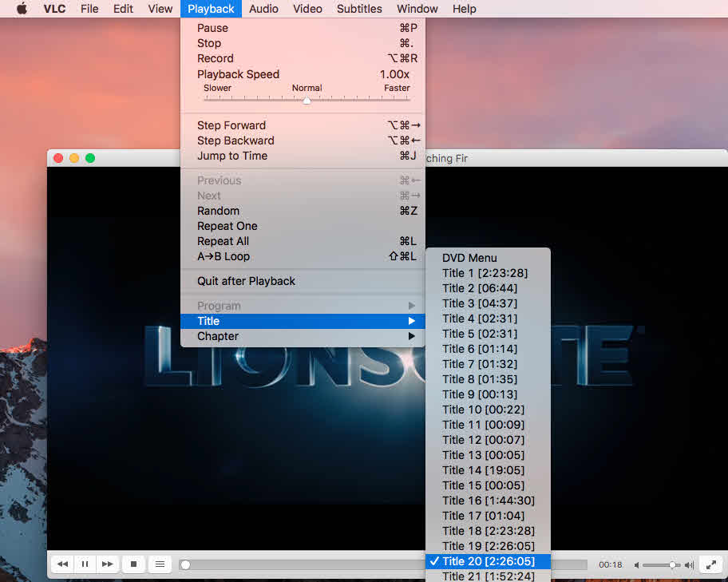Select Title 4 [02:31]
Image resolution: width=728 pixels, height=582 pixels.
(488, 319)
